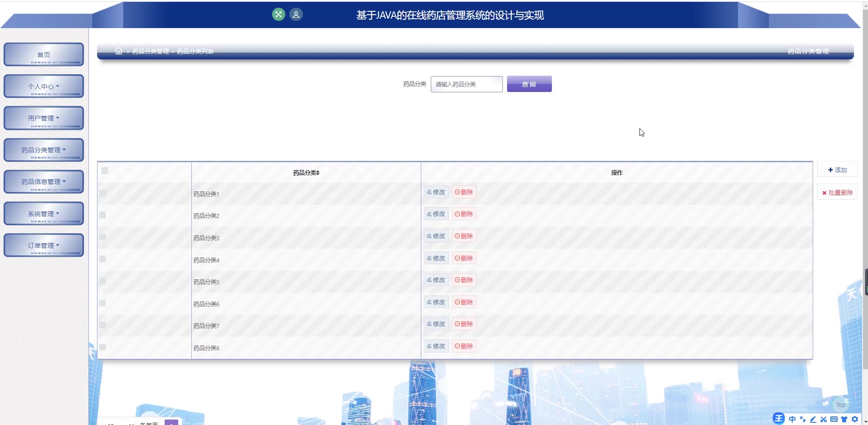
Task: Click 修改 edit button for 药品分类1
Action: pyautogui.click(x=436, y=192)
